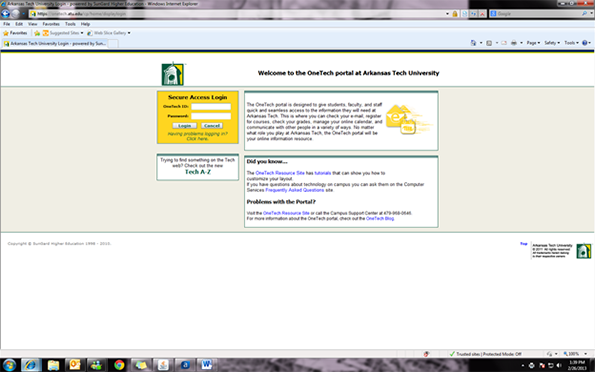
Task: Click the taskbar clock showing 3:39 PM
Action: pyautogui.click(x=577, y=365)
